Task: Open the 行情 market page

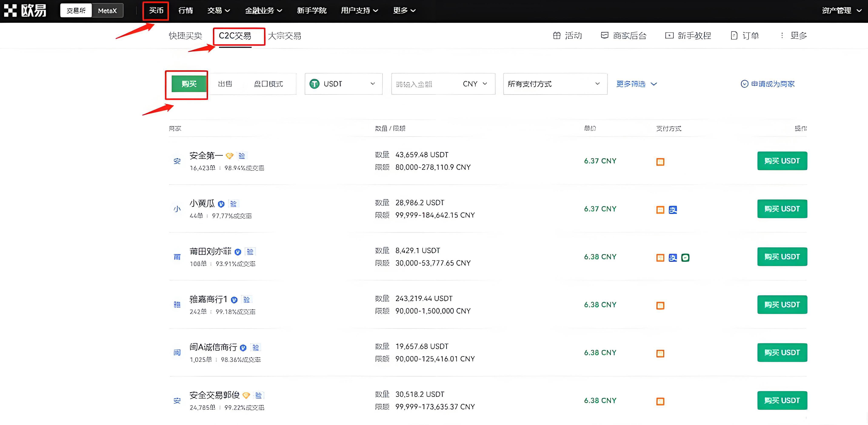Action: tap(185, 10)
